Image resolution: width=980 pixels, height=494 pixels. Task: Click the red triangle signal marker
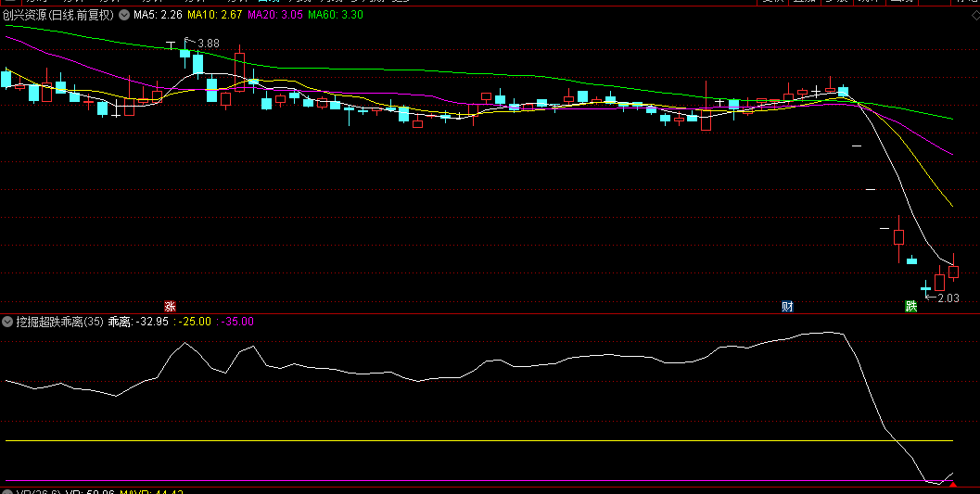(x=952, y=483)
